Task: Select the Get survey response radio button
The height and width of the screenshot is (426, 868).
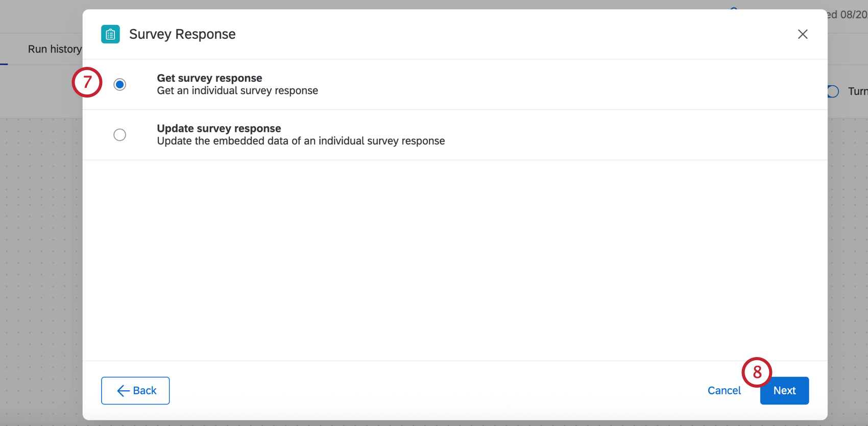Action: 119,84
